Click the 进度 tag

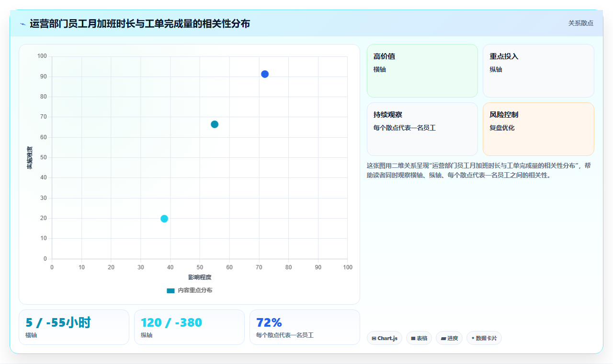tap(449, 338)
